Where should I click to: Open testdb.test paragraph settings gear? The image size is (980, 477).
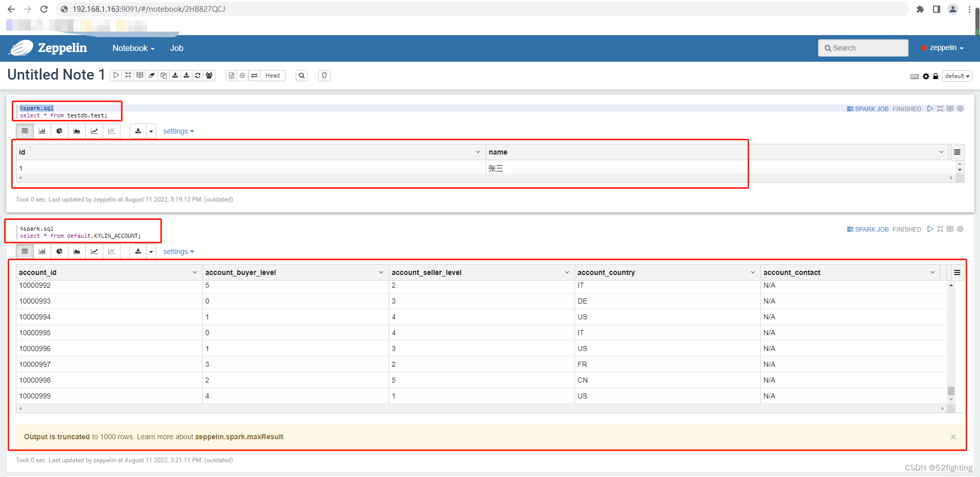click(x=960, y=109)
